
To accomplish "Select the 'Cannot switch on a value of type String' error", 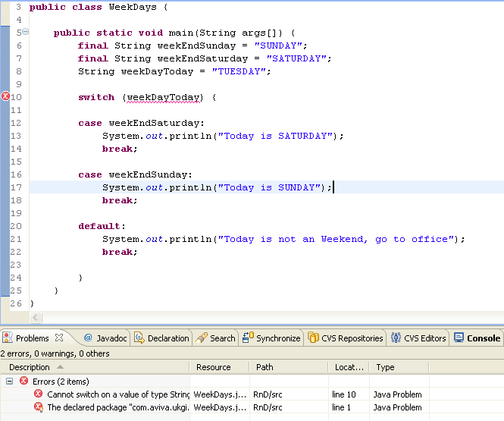I will point(118,394).
